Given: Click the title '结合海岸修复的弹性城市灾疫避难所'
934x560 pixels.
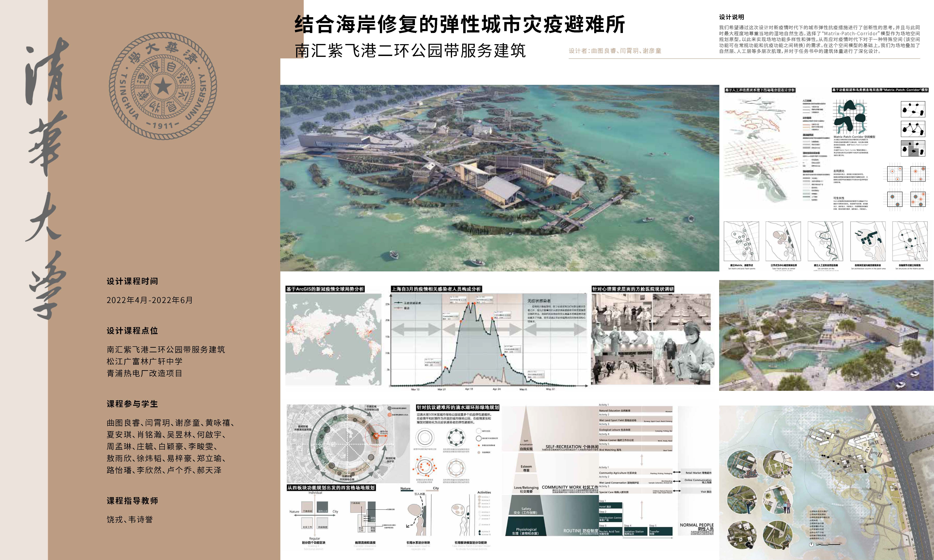Looking at the screenshot, I should 459,24.
